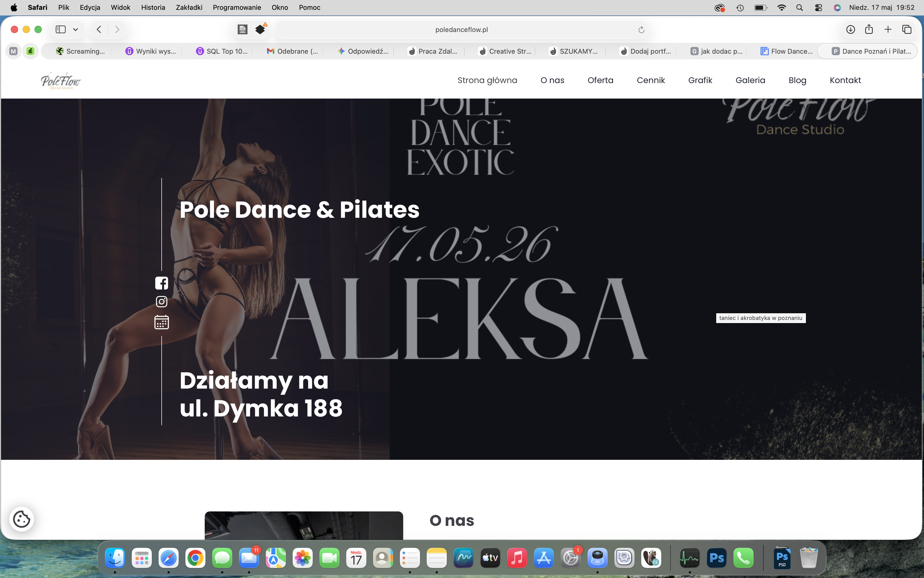
Task: Select the Dance Poznań i Pilat... tab
Action: coord(867,51)
